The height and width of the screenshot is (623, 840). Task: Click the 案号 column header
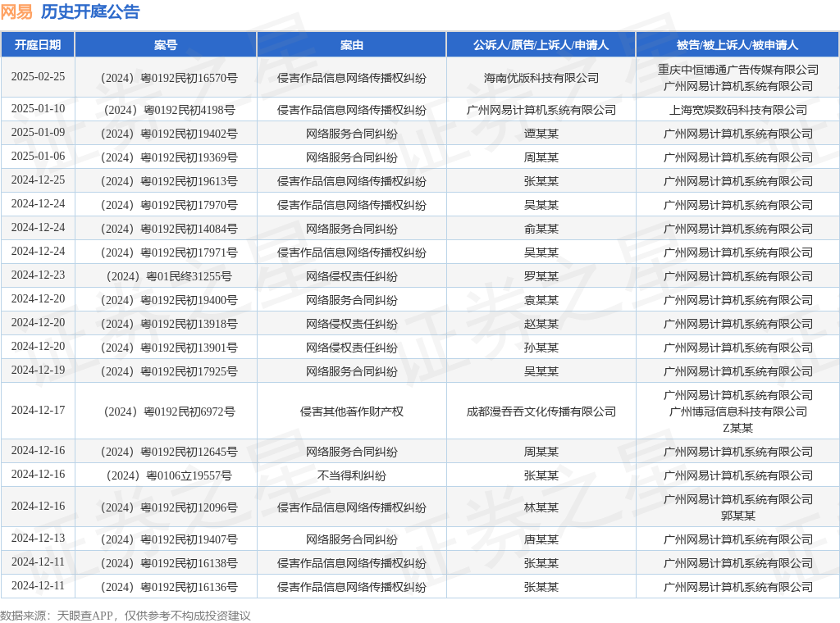166,45
